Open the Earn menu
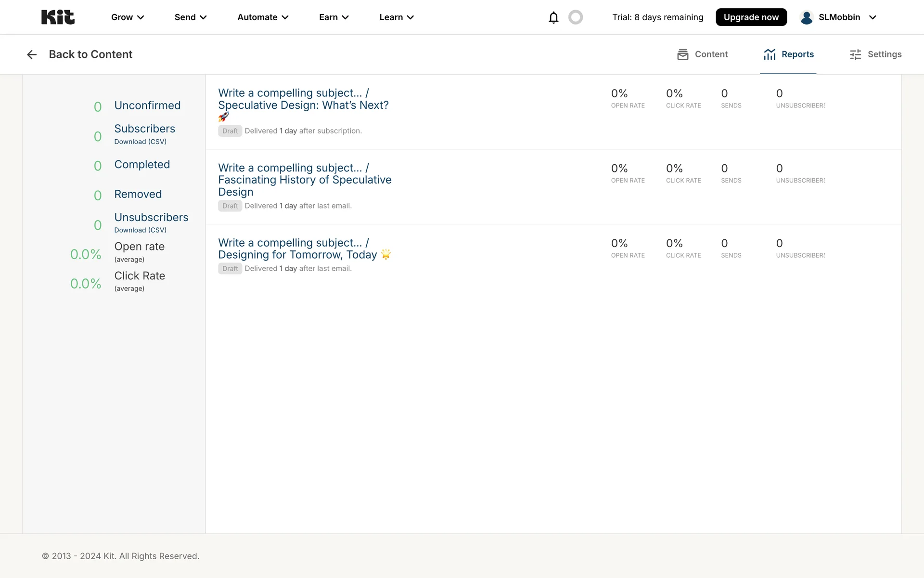 (x=334, y=17)
